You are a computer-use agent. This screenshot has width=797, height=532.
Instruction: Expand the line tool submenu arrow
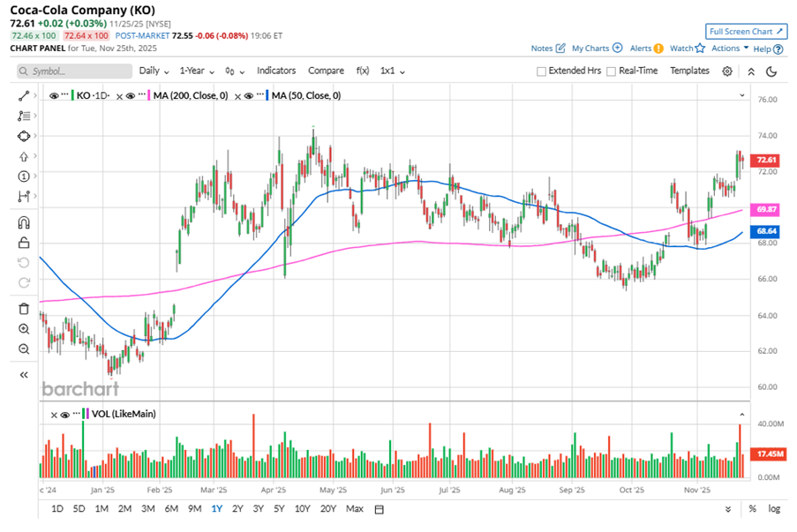point(35,95)
